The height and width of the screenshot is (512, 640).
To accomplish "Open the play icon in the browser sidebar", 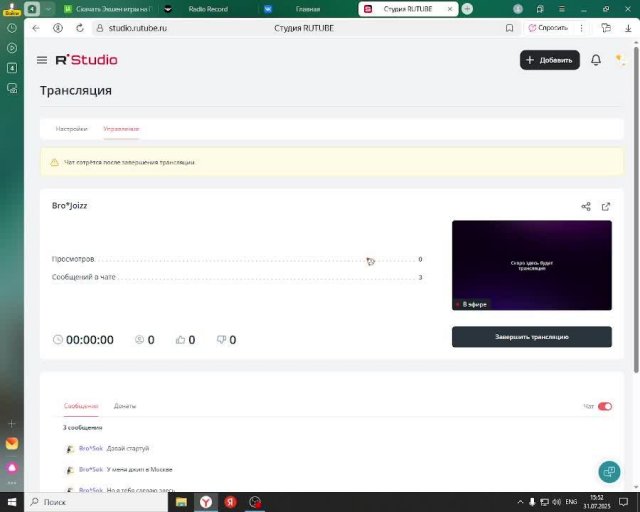I will (12, 48).
